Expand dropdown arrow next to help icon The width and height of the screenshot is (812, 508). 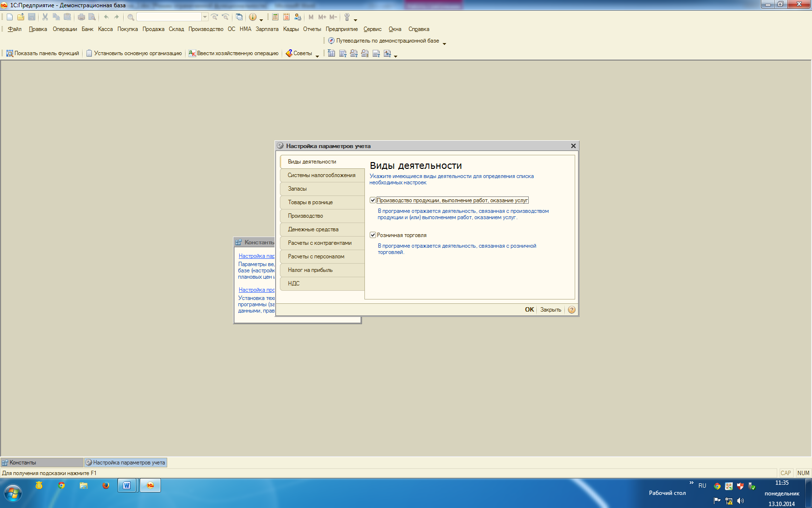(261, 19)
